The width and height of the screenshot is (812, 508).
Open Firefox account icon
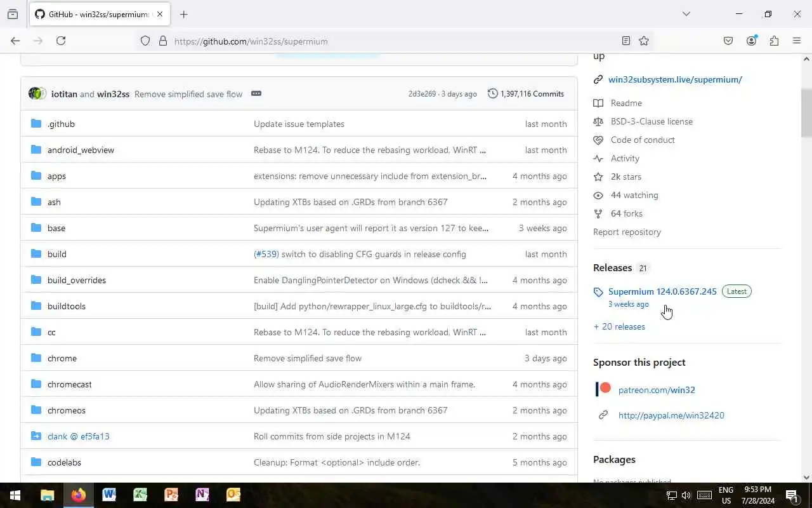click(751, 41)
